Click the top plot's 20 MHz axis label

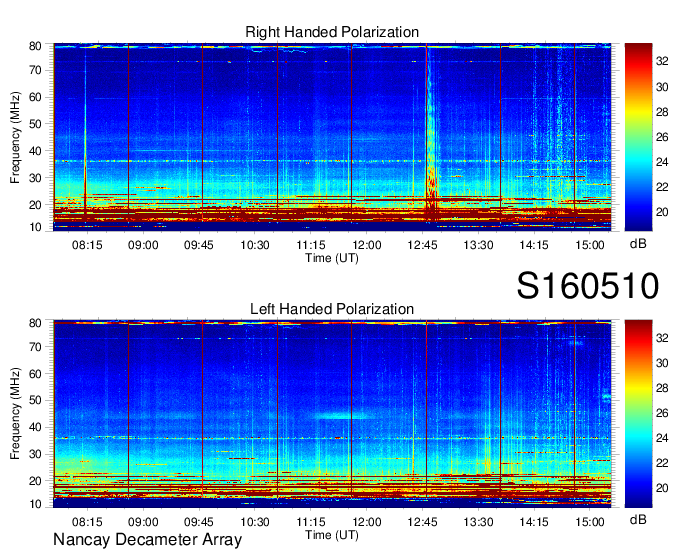[35, 205]
